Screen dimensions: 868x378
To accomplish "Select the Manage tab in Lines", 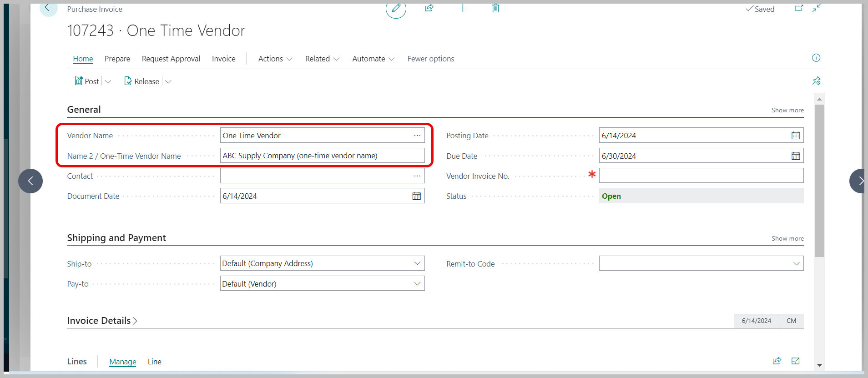I will tap(123, 362).
